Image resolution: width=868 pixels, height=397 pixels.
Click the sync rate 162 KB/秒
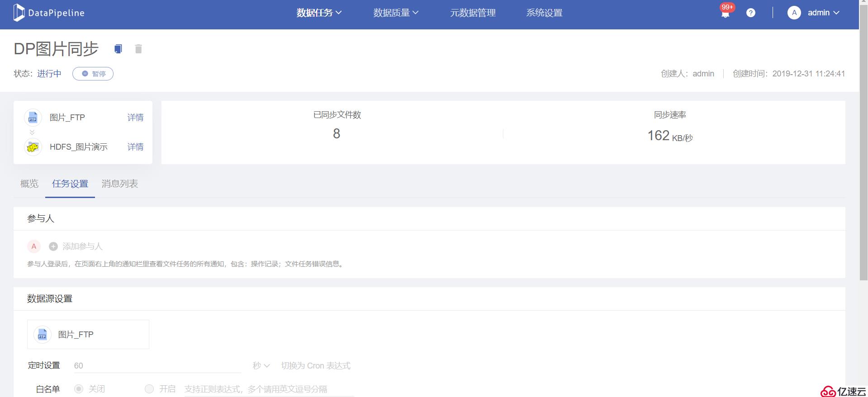pos(670,136)
